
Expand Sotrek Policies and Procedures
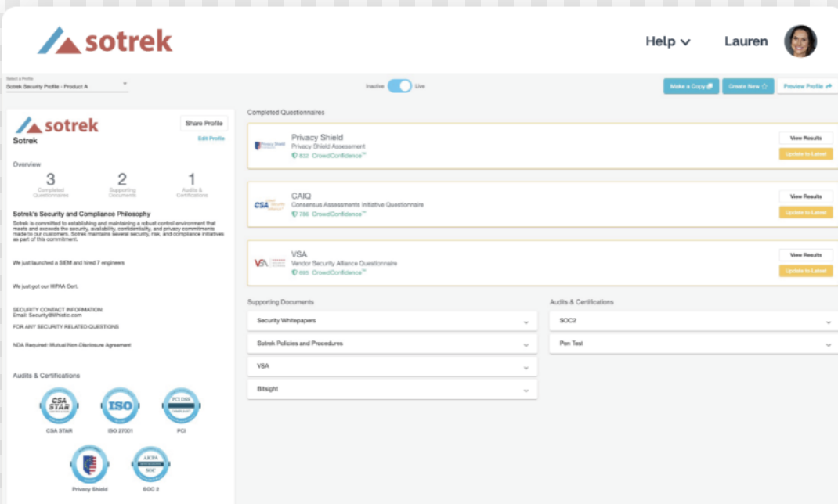392,344
